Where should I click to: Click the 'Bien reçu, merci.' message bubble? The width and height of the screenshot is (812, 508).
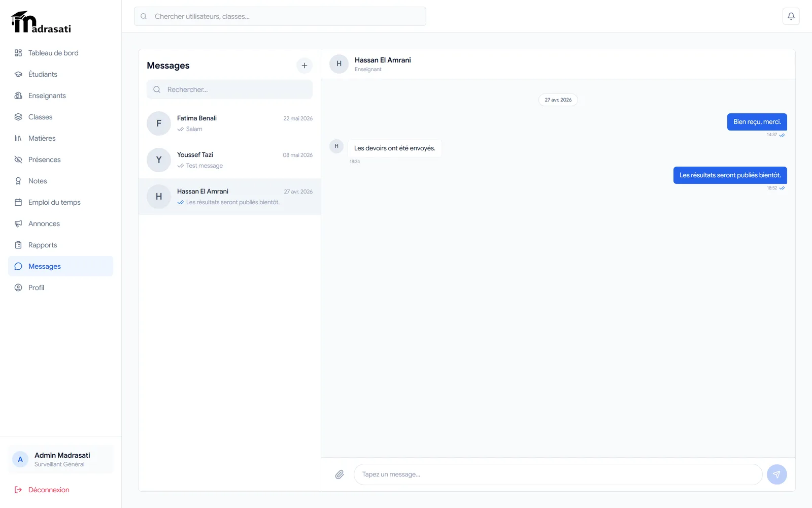pos(757,122)
